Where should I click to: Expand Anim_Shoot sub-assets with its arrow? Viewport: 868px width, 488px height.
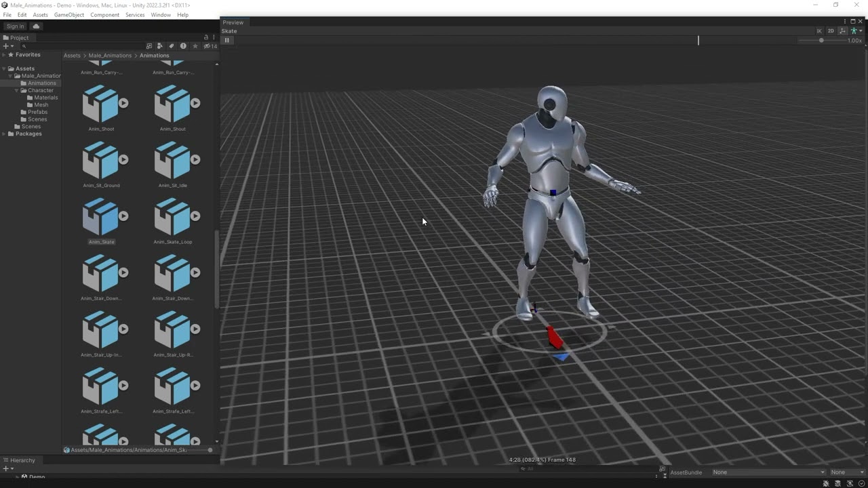[123, 103]
